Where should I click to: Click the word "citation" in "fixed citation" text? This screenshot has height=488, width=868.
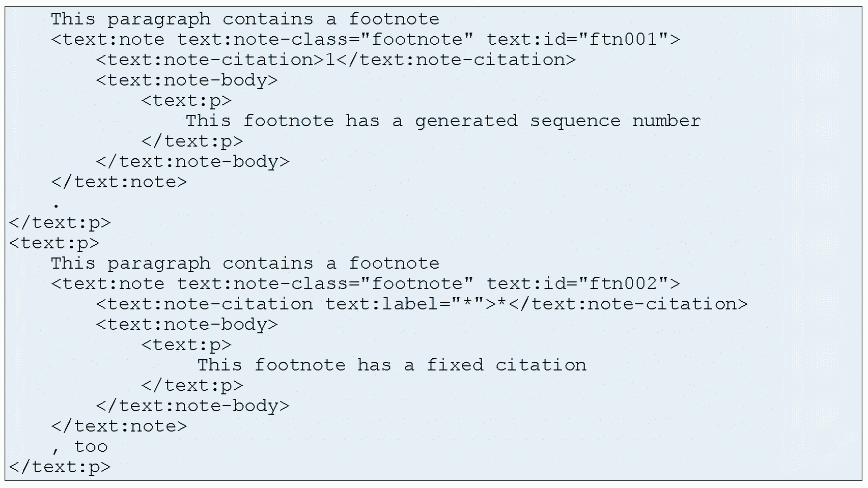click(541, 365)
